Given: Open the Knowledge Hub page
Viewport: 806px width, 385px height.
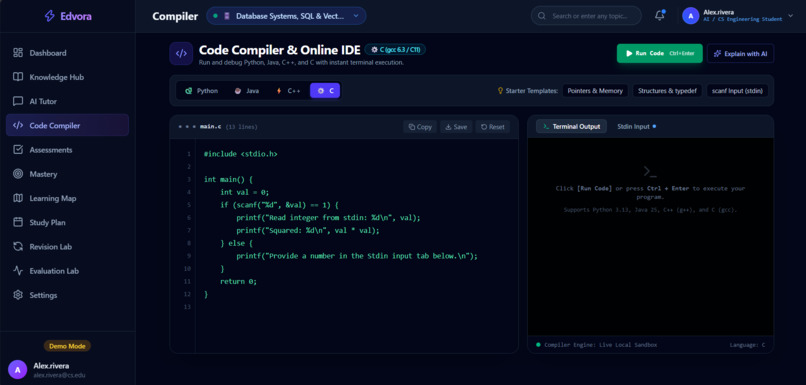Looking at the screenshot, I should pyautogui.click(x=67, y=77).
